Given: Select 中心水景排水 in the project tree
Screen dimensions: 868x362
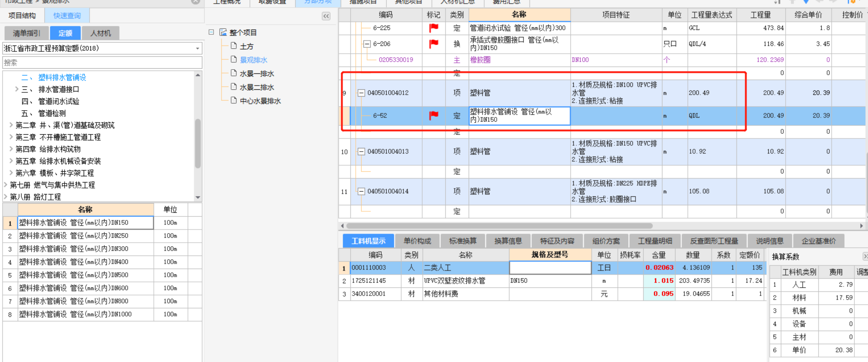Looking at the screenshot, I should coord(260,101).
